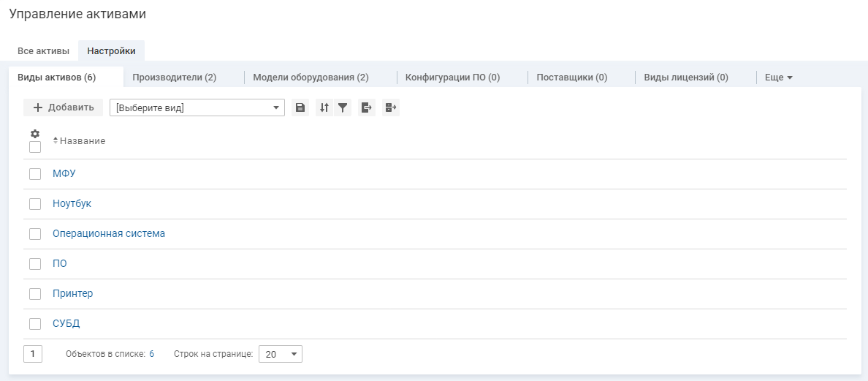868x381 pixels.
Task: Open the filter funnel icon
Action: pyautogui.click(x=343, y=107)
